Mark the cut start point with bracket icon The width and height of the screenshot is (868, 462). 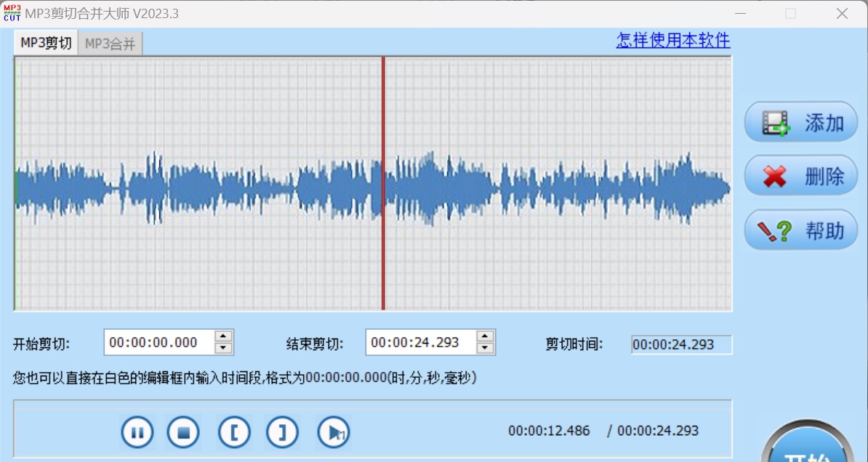point(234,431)
